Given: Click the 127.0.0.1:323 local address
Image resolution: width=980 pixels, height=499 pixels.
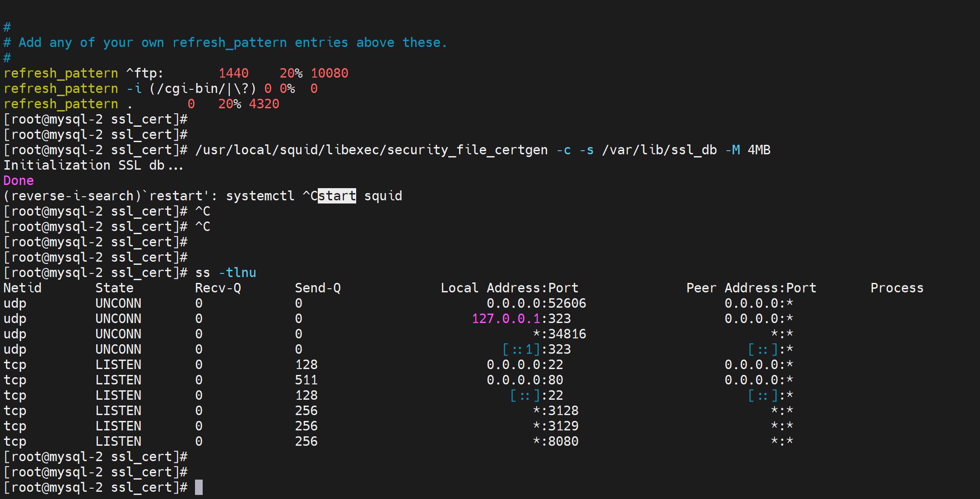Looking at the screenshot, I should (x=521, y=319).
